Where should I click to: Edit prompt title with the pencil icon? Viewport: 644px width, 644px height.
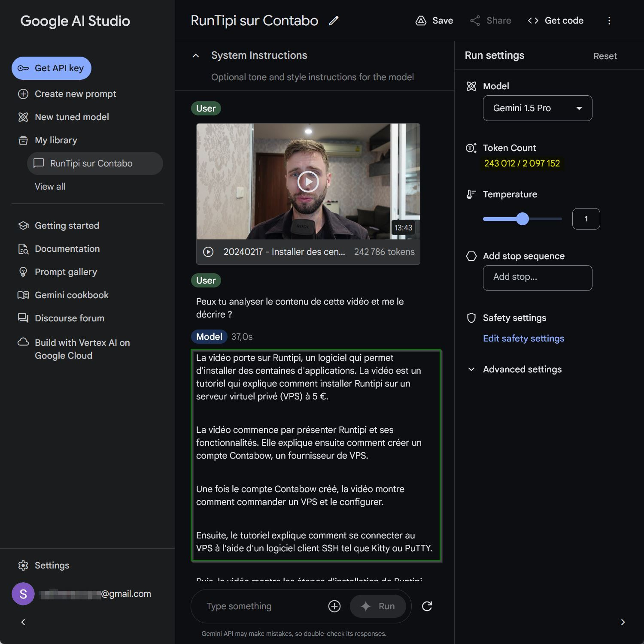click(x=334, y=21)
